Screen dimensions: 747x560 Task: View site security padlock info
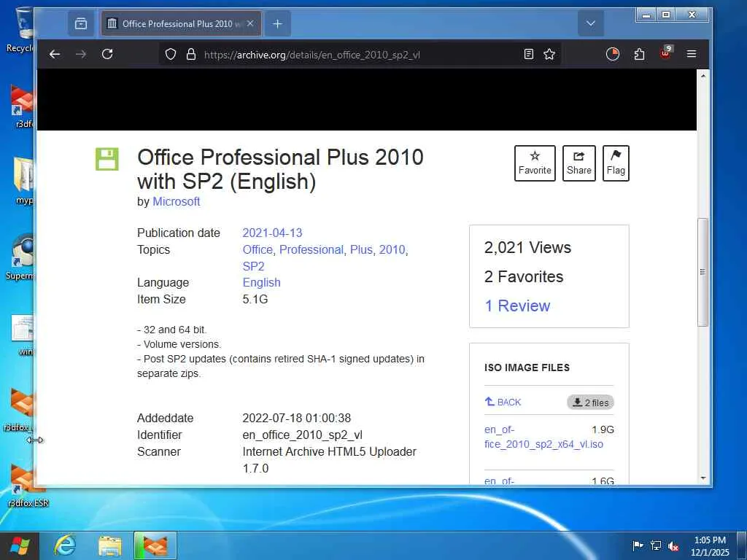pyautogui.click(x=191, y=54)
